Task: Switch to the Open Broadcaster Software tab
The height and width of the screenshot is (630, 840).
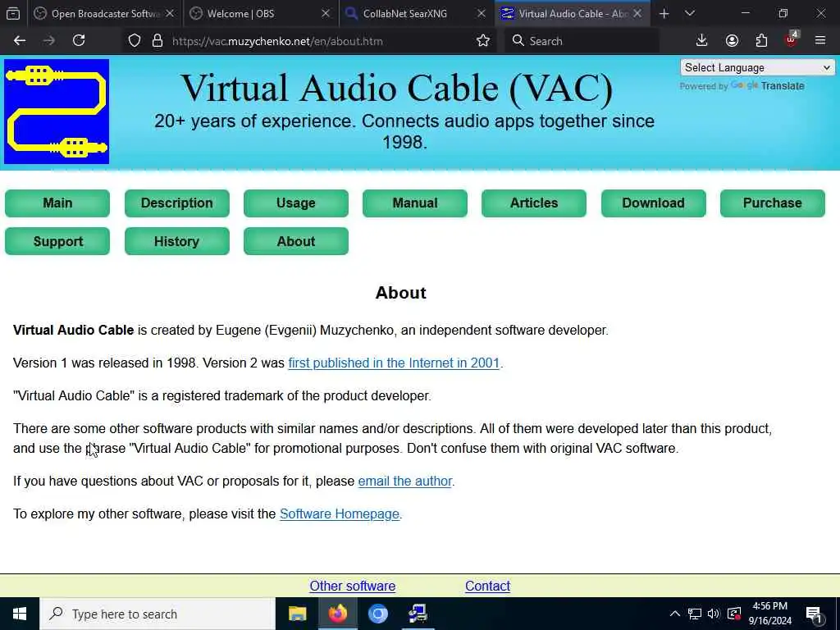Action: point(97,14)
